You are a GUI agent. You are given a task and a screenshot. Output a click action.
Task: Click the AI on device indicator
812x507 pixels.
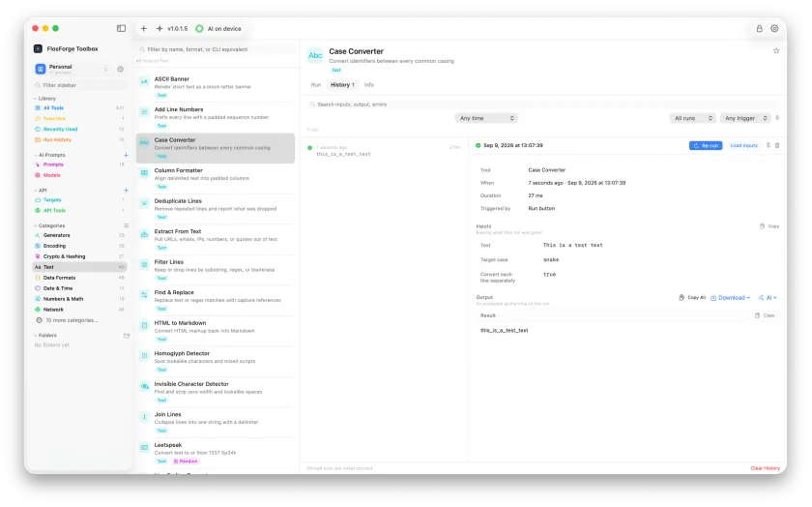coord(218,28)
